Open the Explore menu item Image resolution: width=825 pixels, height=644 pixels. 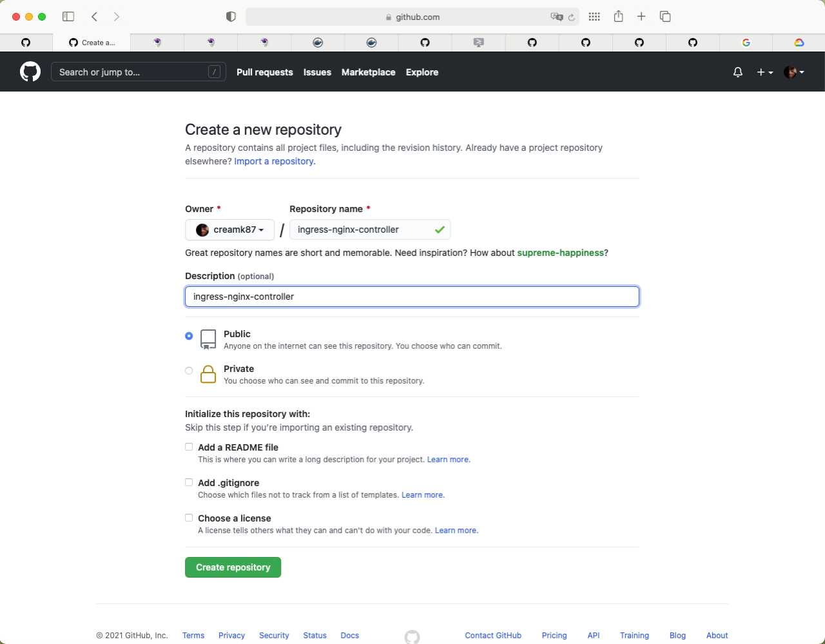(422, 72)
